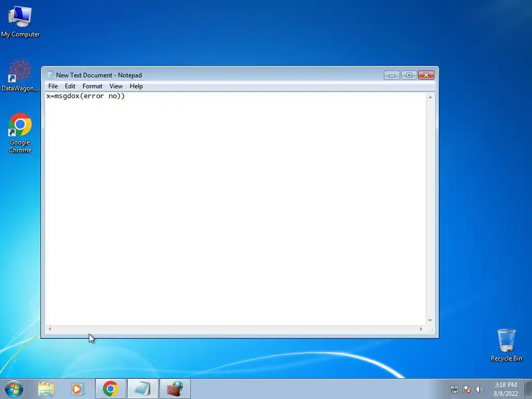The image size is (532, 399).
Task: Select the DataWagon desktop shortcut
Action: (x=20, y=75)
